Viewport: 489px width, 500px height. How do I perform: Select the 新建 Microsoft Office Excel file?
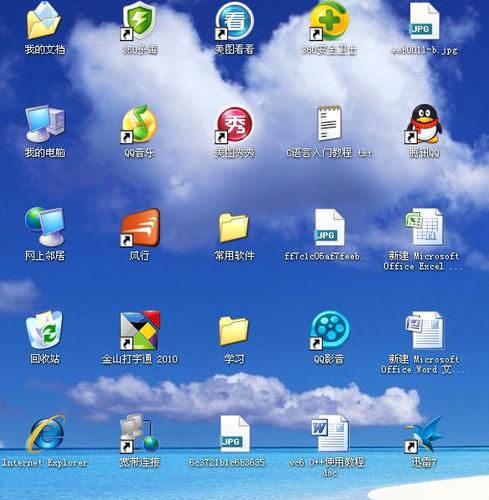point(424,227)
